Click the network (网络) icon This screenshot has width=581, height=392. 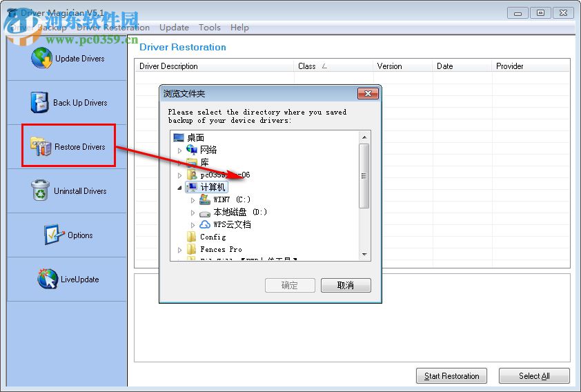pyautogui.click(x=192, y=150)
